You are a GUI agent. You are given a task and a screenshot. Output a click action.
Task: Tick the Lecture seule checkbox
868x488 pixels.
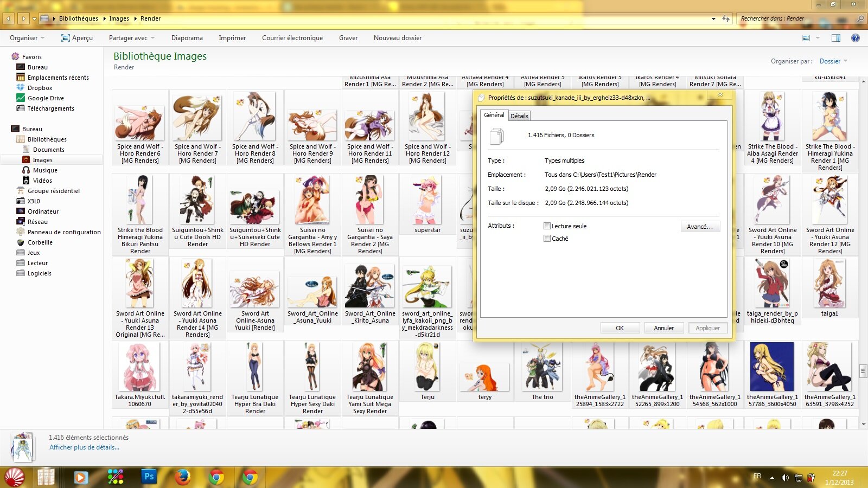pos(547,226)
